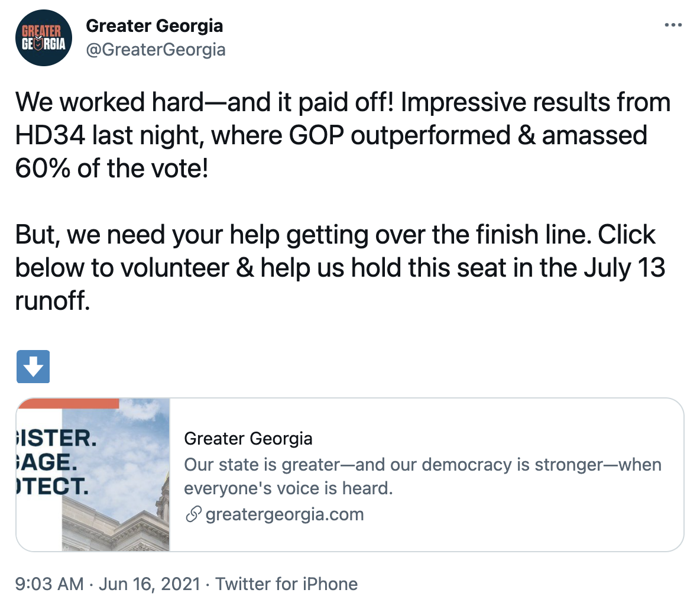Screen dimensions: 700x609
Task: Click the blue down arrow emoji
Action: click(x=33, y=367)
